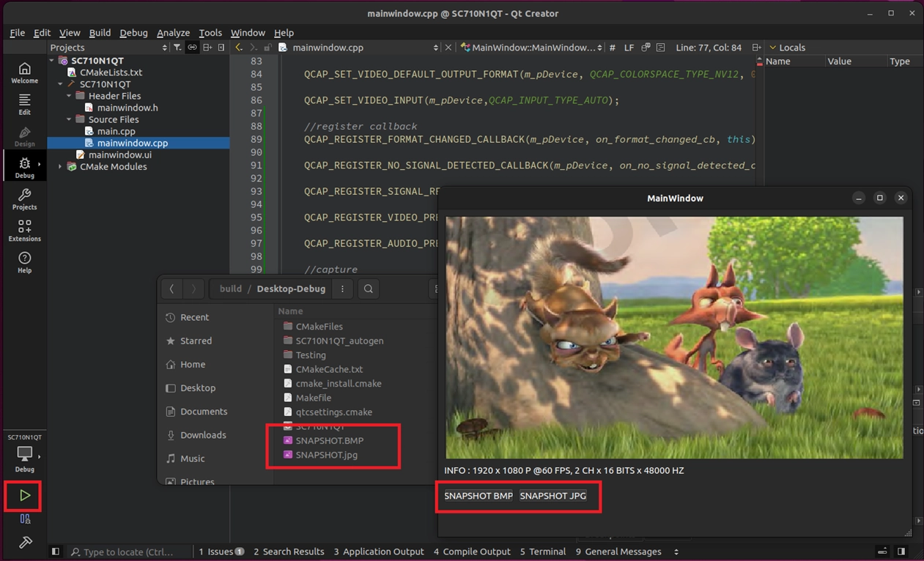
Task: Close the mainwindow.cpp document
Action: (448, 48)
